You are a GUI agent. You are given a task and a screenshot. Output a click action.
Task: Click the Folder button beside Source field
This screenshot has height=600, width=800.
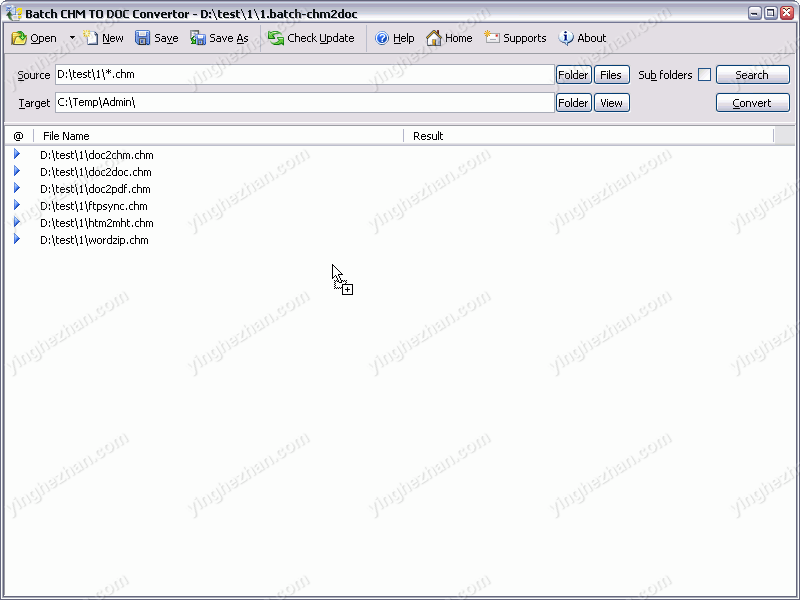point(573,75)
